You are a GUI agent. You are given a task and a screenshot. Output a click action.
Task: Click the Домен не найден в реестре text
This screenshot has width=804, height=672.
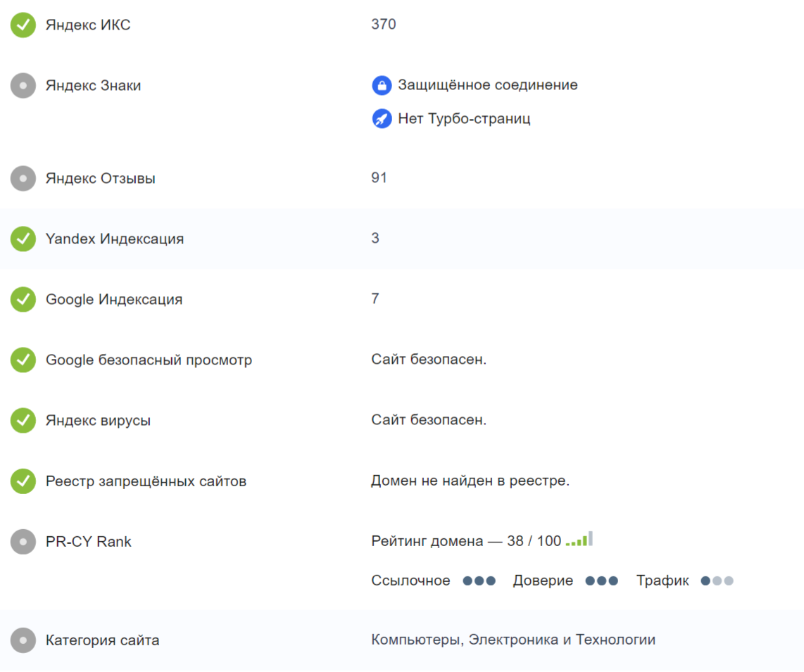coord(470,481)
